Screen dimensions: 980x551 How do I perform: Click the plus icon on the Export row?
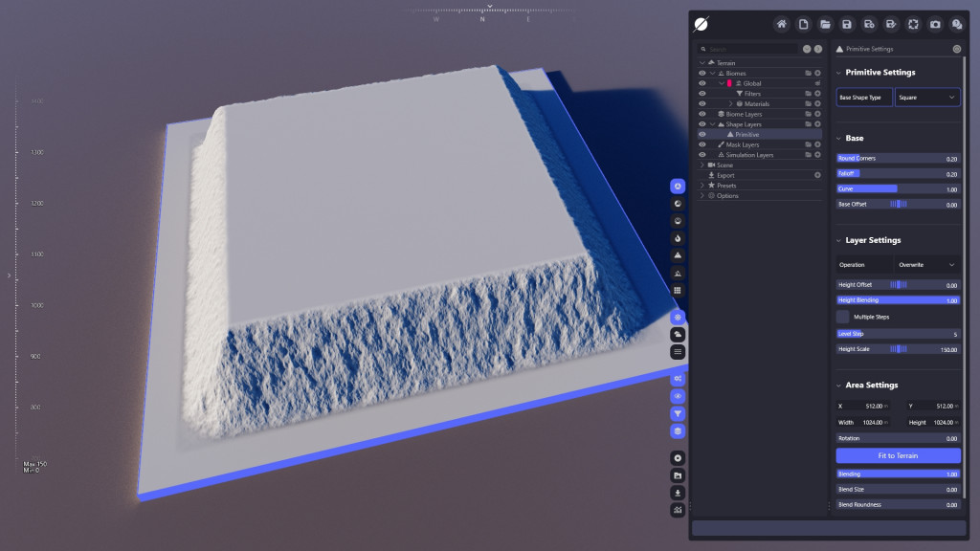click(817, 175)
